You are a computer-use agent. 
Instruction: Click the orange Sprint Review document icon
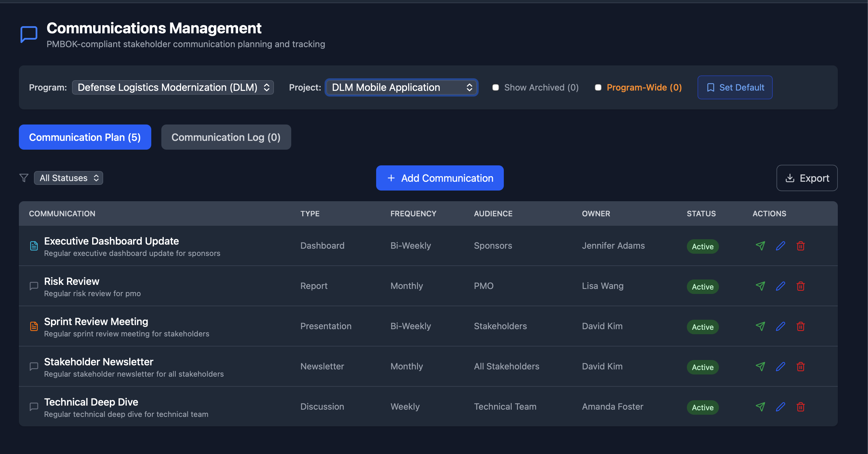(x=34, y=326)
